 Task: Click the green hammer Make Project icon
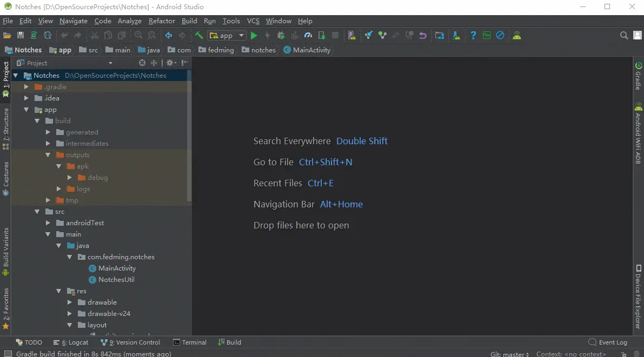click(x=199, y=36)
